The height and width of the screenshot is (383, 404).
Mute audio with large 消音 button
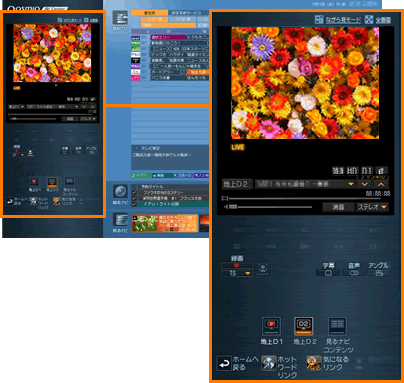338,207
